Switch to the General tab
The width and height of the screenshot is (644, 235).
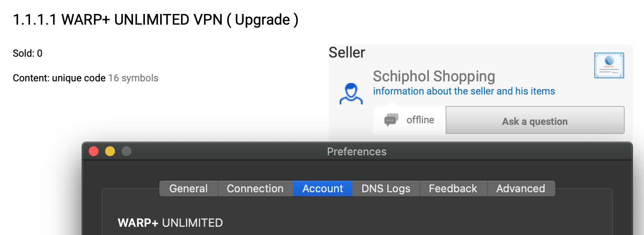point(189,189)
